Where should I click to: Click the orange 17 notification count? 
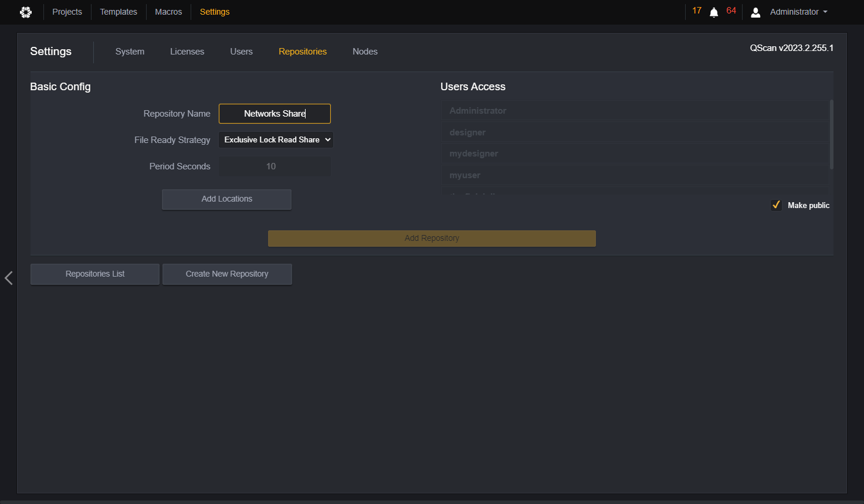[x=697, y=11]
